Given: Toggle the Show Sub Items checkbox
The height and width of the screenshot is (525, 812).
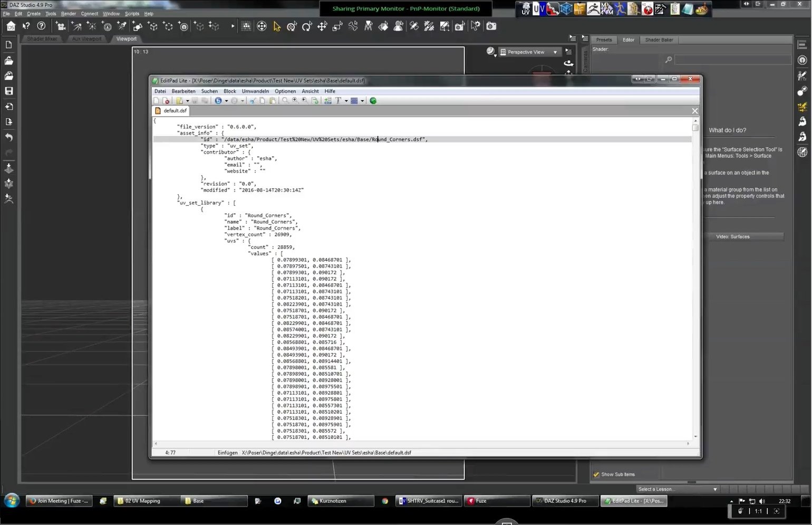Looking at the screenshot, I should 596,474.
